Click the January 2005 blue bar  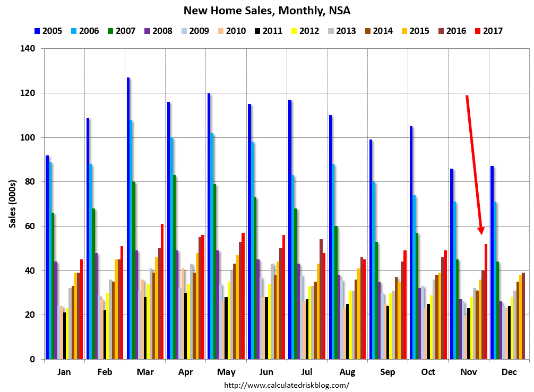coord(47,257)
